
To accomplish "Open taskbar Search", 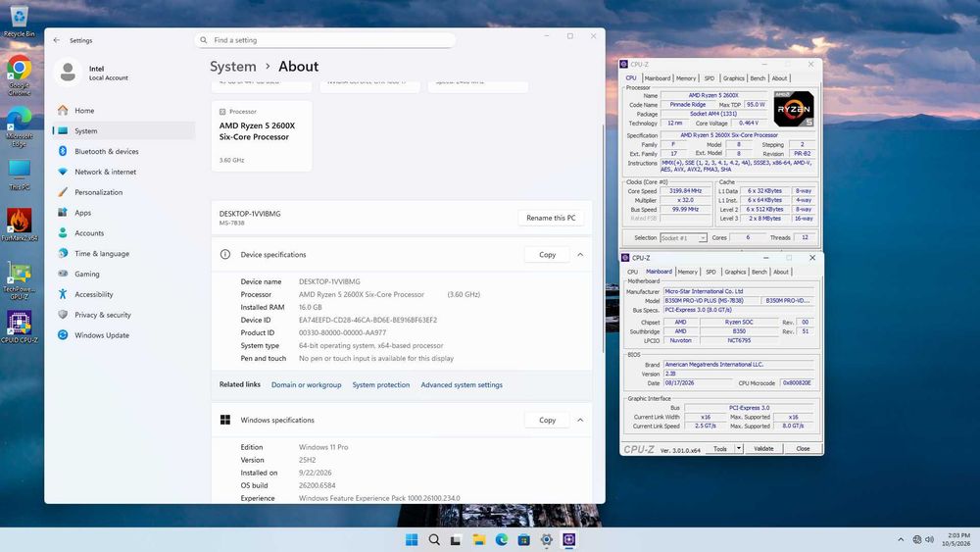I will tap(434, 540).
